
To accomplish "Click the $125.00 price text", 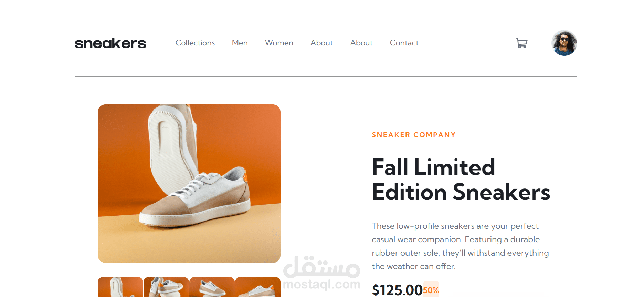I will coord(397,290).
